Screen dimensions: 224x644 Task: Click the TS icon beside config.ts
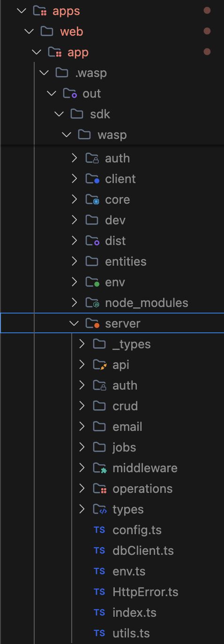[x=99, y=530]
